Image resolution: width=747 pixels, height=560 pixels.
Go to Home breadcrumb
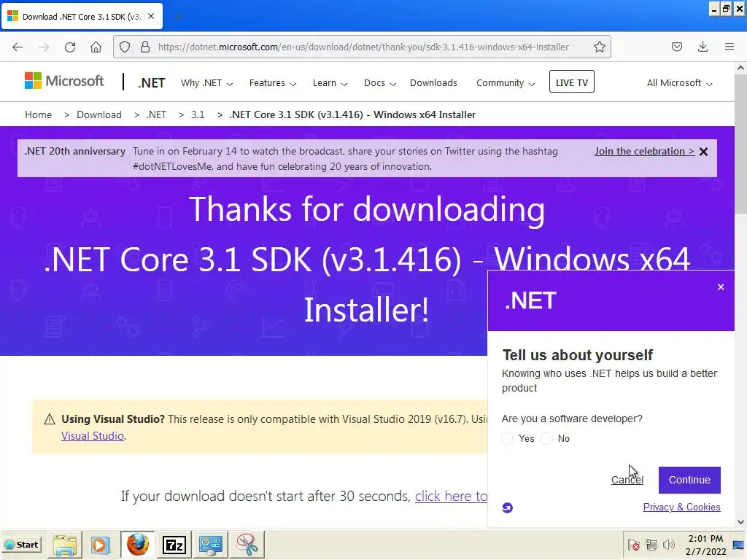[38, 114]
